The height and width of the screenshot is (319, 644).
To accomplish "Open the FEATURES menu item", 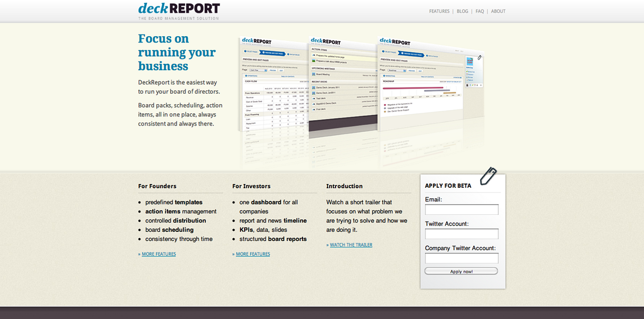I will (x=439, y=11).
